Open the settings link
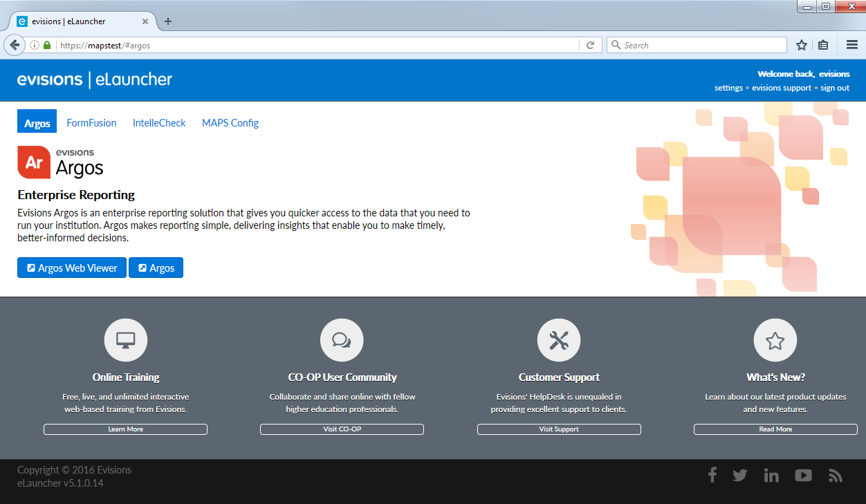Screen dimensions: 866x504 tap(728, 88)
